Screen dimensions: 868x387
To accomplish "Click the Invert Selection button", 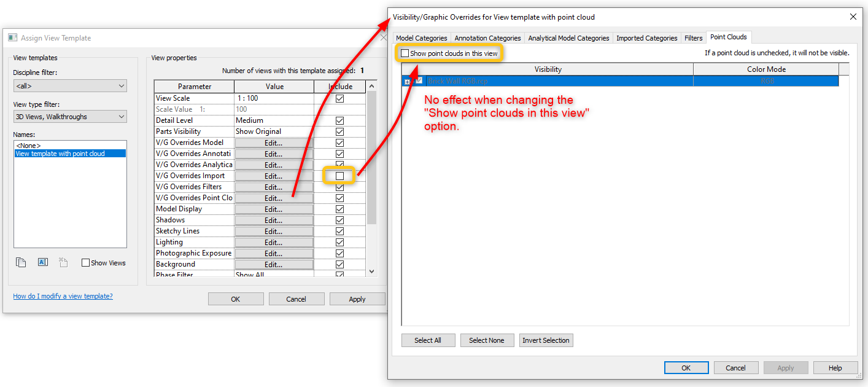I will 546,340.
